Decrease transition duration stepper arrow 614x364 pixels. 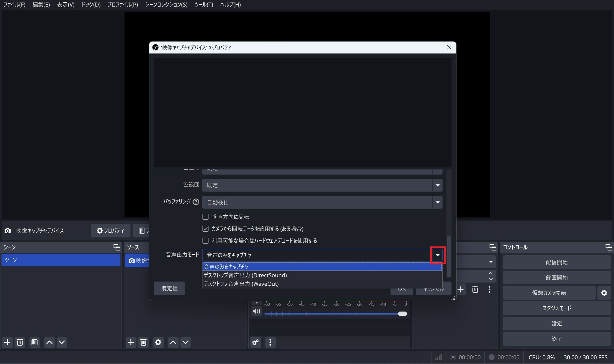point(491,279)
